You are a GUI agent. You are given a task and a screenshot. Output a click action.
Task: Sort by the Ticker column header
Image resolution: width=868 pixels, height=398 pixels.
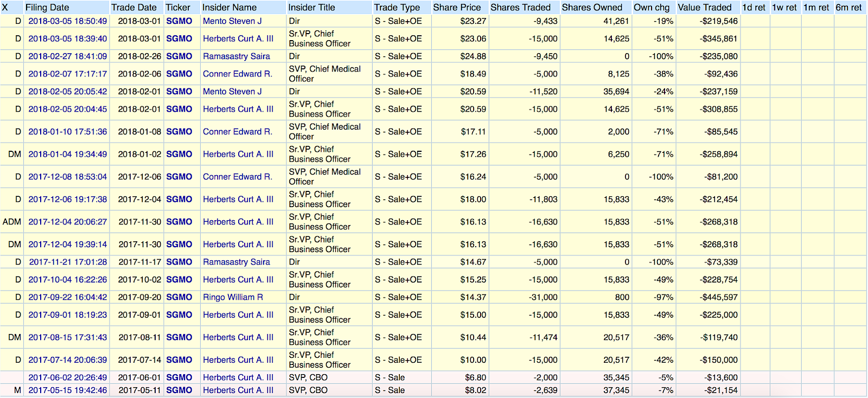click(x=178, y=8)
